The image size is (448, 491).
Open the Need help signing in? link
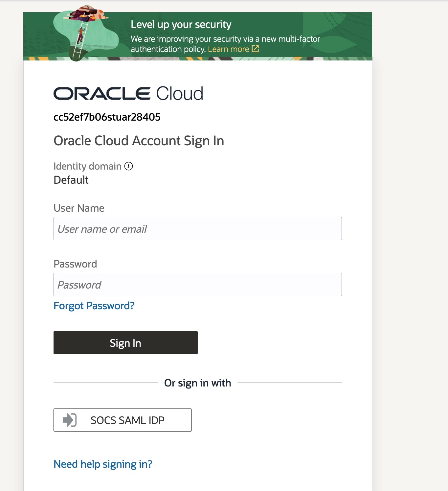click(103, 464)
